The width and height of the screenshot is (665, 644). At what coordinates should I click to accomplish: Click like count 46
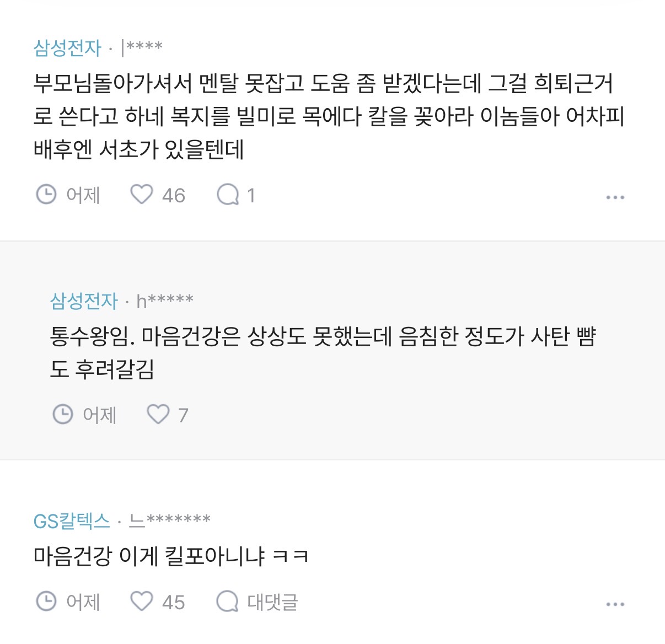click(x=173, y=195)
